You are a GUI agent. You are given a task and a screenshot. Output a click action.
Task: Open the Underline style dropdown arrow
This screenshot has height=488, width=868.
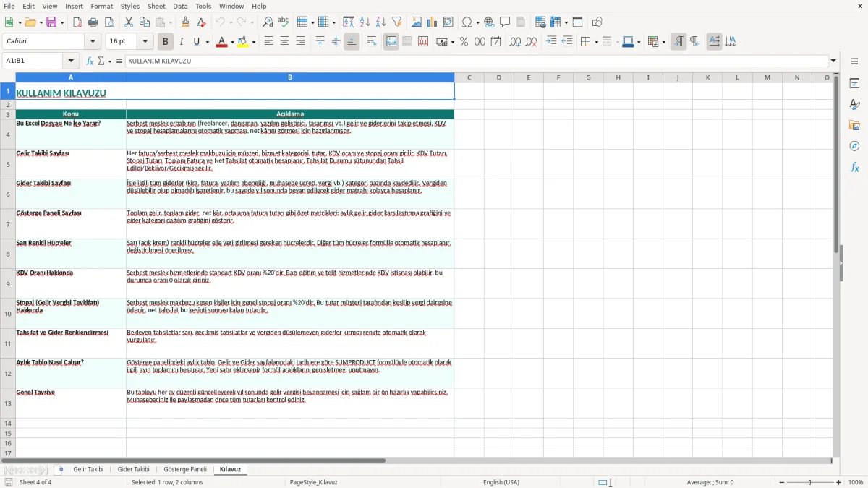click(207, 42)
